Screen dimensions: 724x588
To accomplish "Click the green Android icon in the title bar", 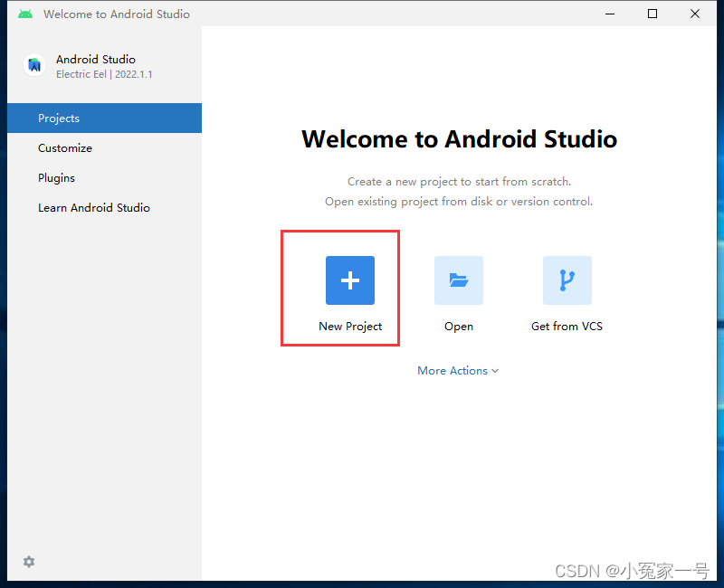I will click(x=25, y=14).
